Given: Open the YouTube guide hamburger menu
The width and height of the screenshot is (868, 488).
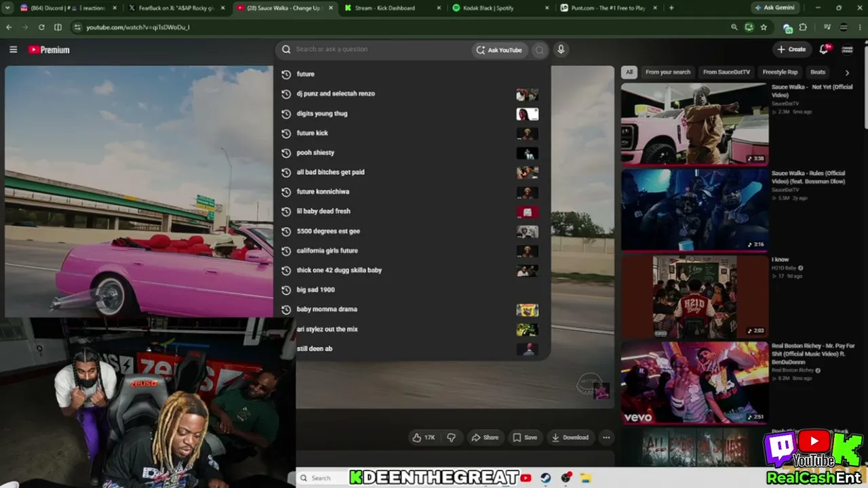Looking at the screenshot, I should (13, 49).
